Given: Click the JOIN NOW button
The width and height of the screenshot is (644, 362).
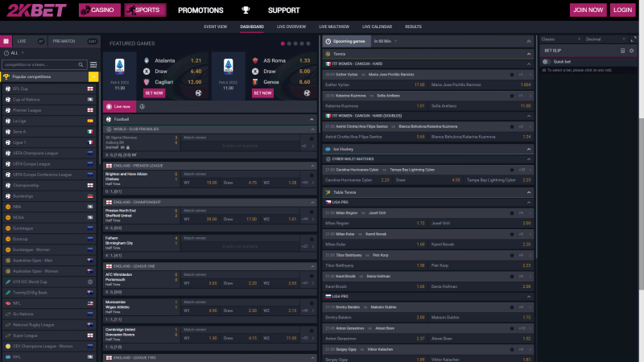Looking at the screenshot, I should pos(588,10).
